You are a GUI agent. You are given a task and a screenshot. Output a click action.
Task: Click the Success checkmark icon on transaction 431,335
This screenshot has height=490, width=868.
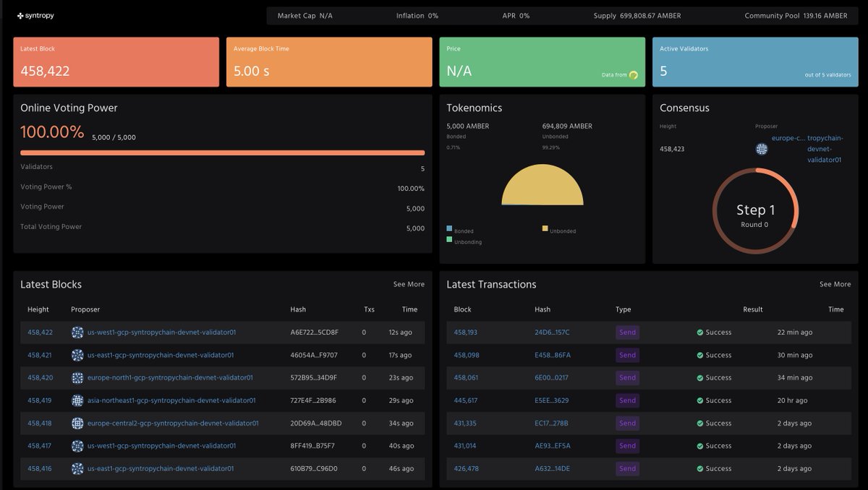[x=699, y=423]
